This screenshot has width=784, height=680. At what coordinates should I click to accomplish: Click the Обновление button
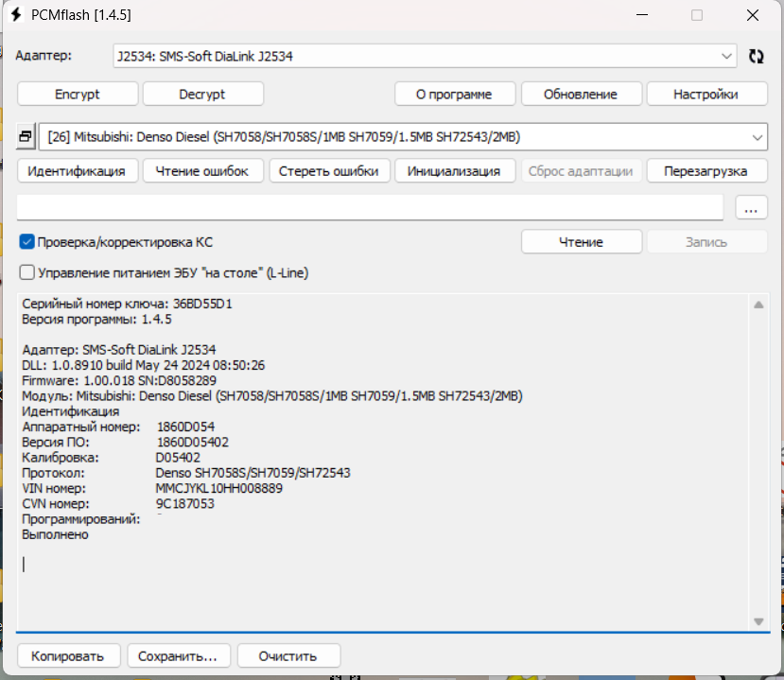[x=581, y=94]
